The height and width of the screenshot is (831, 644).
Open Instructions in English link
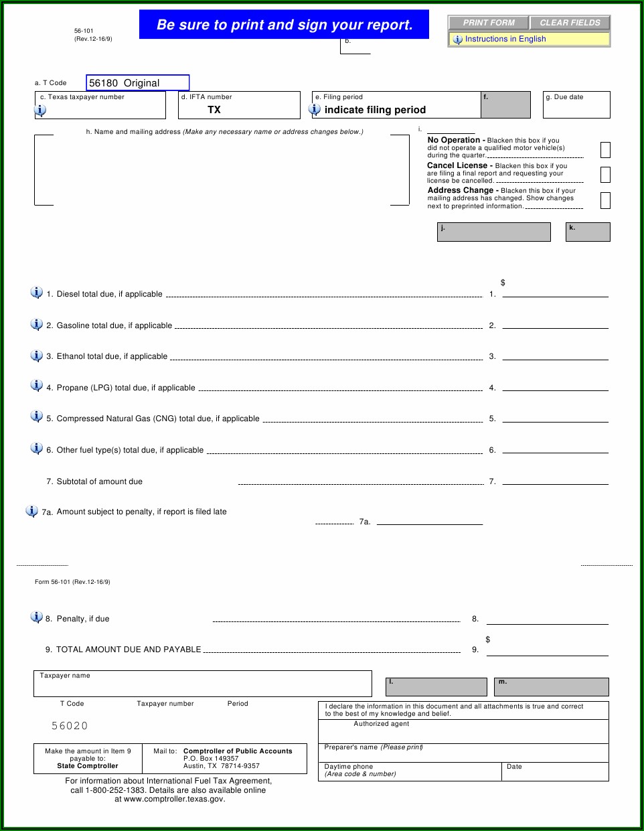pyautogui.click(x=505, y=39)
